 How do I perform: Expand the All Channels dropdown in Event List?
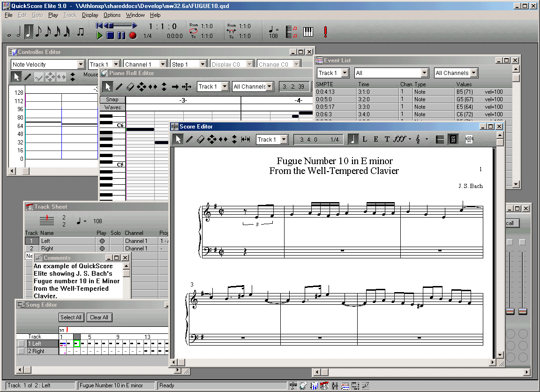474,73
